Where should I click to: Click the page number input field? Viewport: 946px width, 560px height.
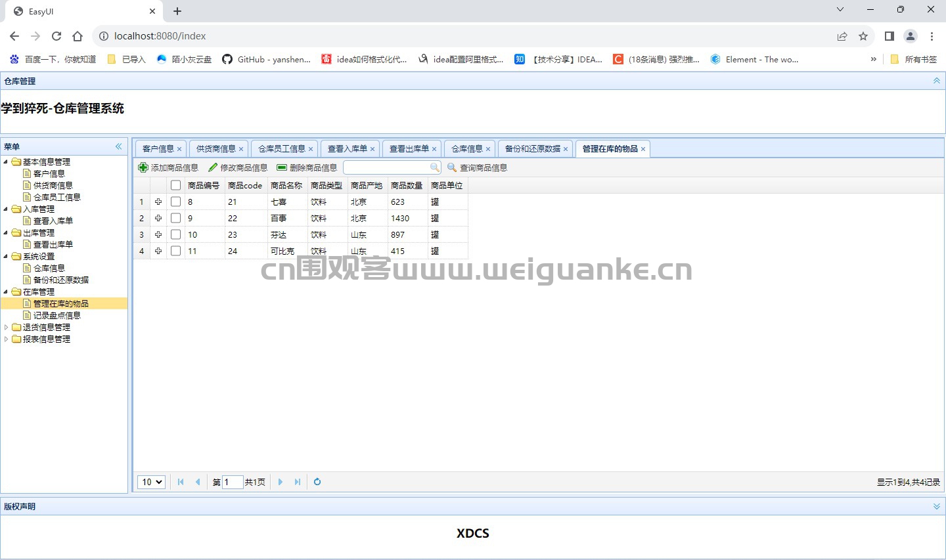pyautogui.click(x=233, y=482)
